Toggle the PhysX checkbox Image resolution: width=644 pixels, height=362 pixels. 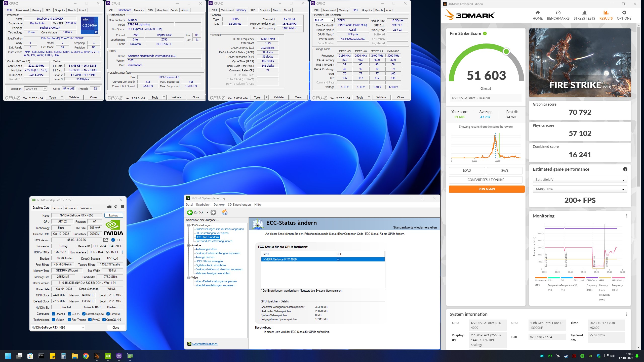tap(90, 320)
